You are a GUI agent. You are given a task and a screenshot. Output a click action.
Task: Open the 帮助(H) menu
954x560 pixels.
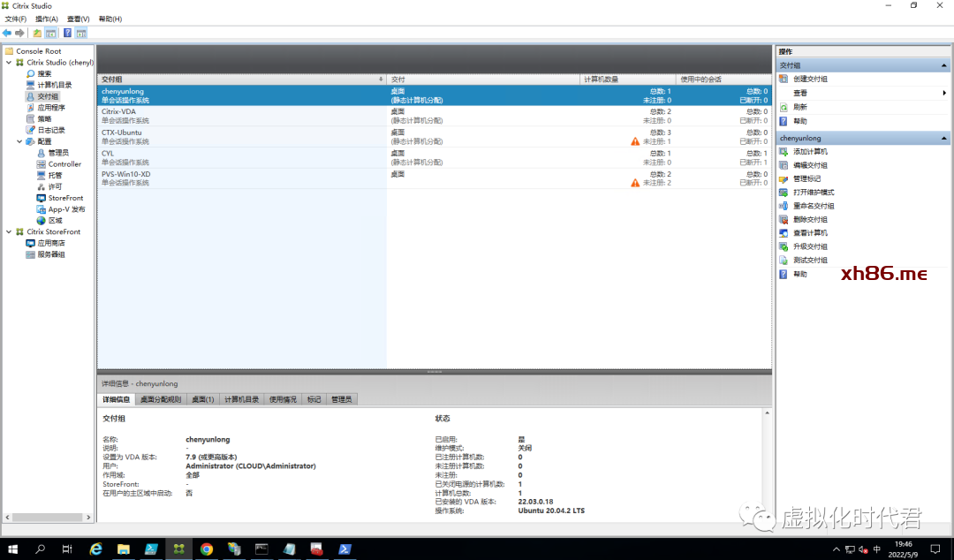pos(110,19)
